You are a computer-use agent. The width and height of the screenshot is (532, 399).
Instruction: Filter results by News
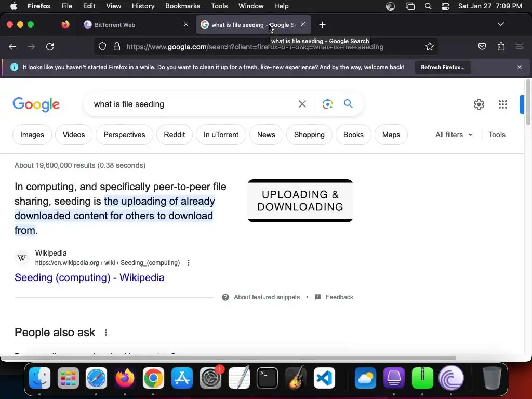click(266, 135)
